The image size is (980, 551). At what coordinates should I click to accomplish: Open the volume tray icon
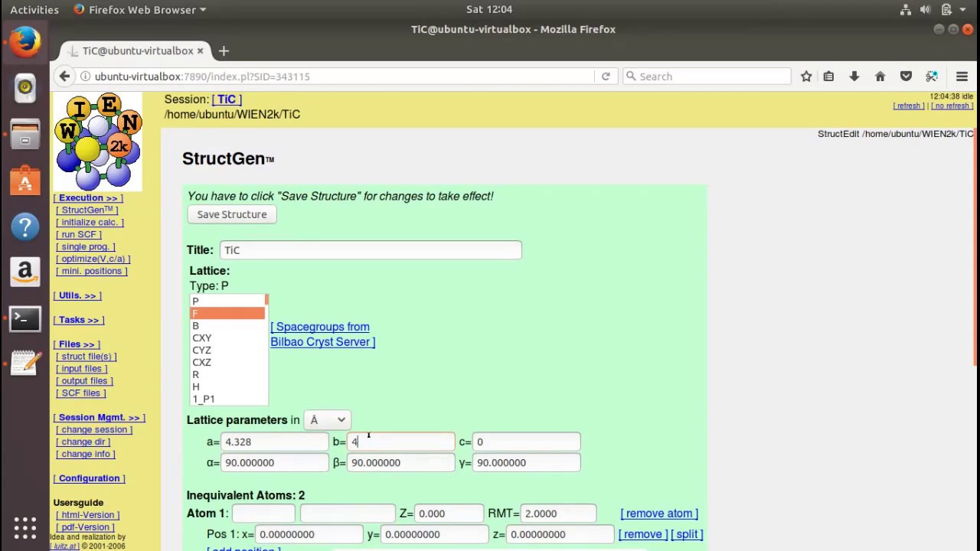926,9
